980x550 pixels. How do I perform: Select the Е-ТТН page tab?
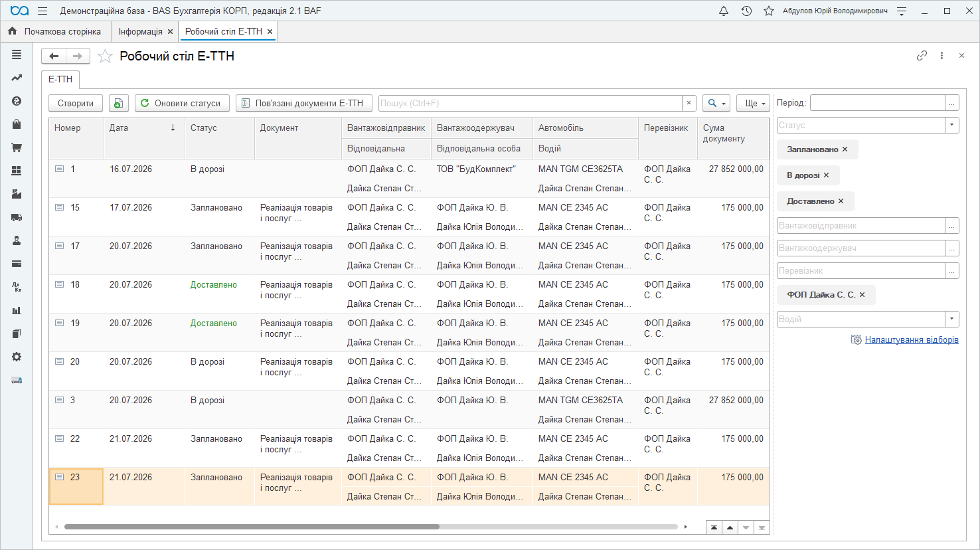[x=60, y=79]
